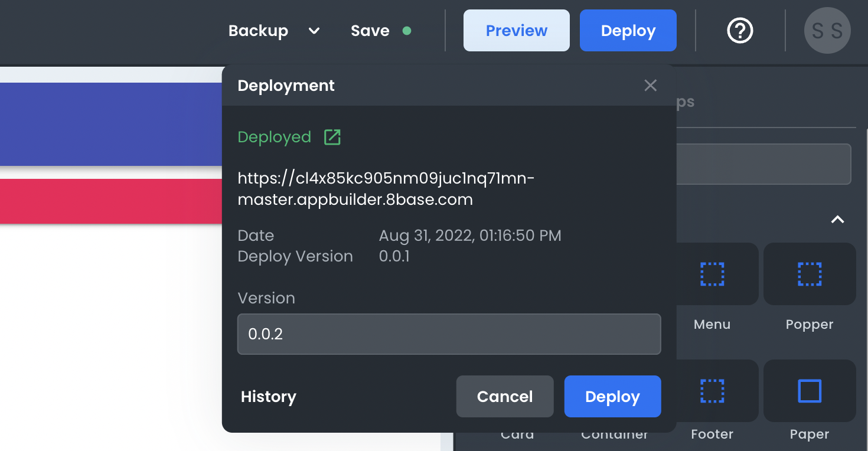Select the Popper component icon
The image size is (868, 451).
click(809, 274)
